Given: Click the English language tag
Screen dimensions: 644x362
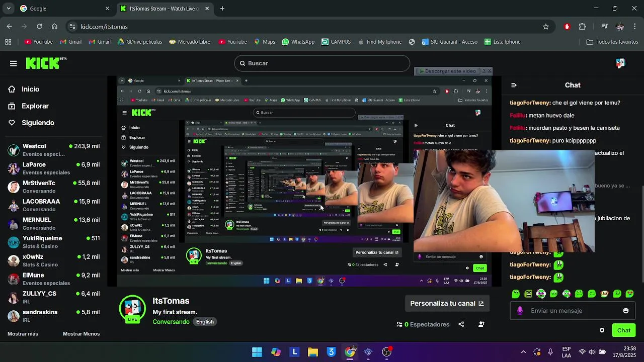Looking at the screenshot, I should (x=205, y=322).
